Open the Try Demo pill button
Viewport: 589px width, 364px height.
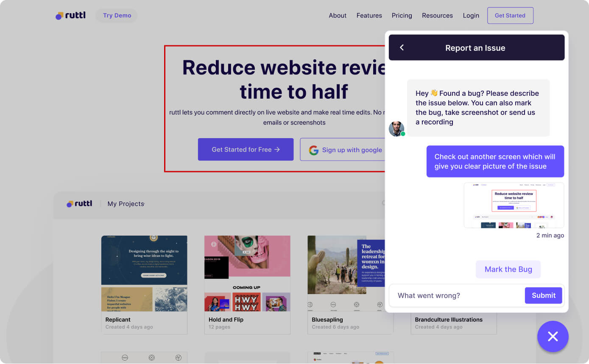[x=117, y=15]
